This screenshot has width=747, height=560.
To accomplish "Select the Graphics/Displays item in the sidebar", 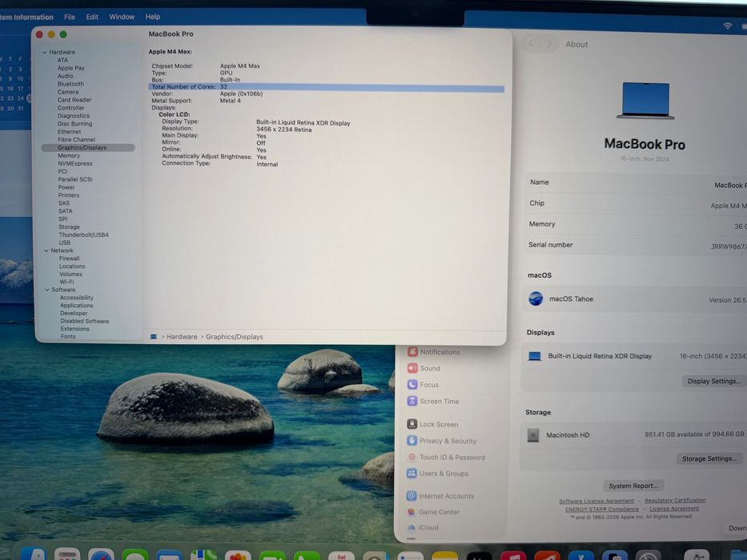I will tap(88, 148).
